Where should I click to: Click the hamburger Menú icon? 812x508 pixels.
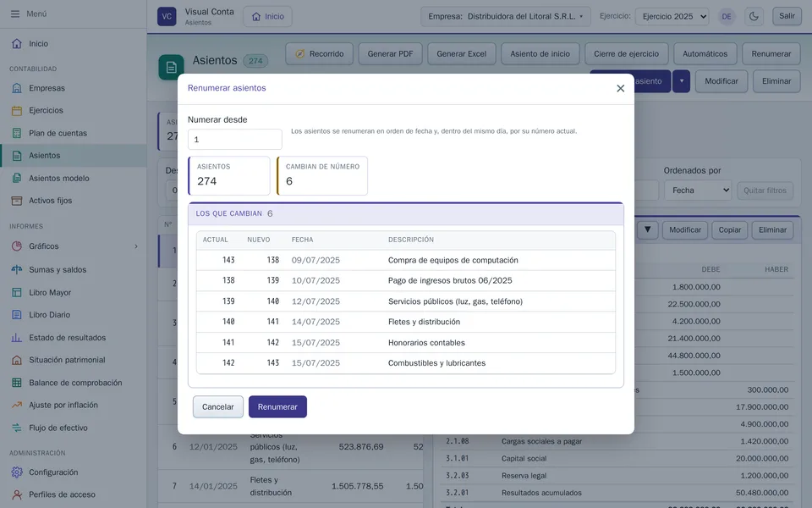[x=15, y=14]
